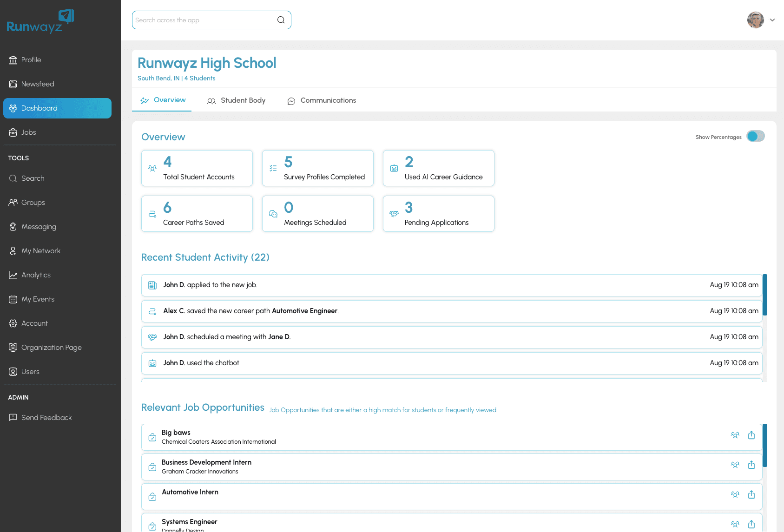Click the Recent Student Activity scrollbar
Image resolution: width=784 pixels, height=532 pixels.
[x=764, y=295]
